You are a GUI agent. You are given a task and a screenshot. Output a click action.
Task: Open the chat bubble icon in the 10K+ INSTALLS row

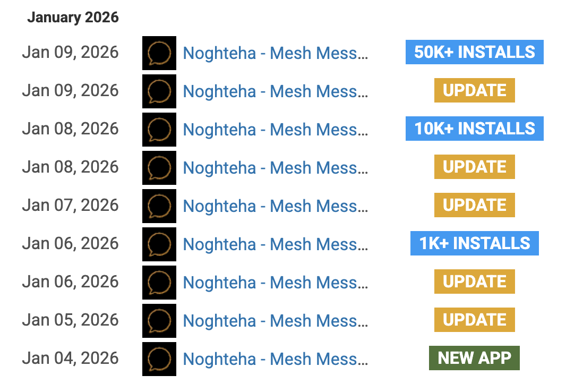(x=159, y=129)
